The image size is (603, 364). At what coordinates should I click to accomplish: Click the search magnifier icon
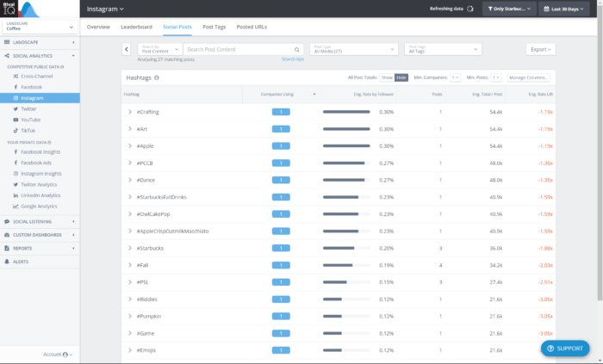pos(298,50)
